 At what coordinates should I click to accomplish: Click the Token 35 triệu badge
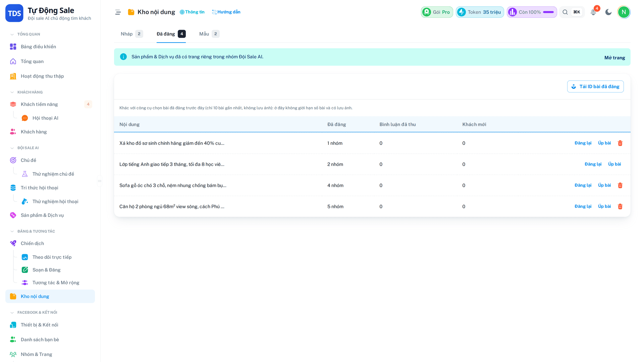coord(480,12)
